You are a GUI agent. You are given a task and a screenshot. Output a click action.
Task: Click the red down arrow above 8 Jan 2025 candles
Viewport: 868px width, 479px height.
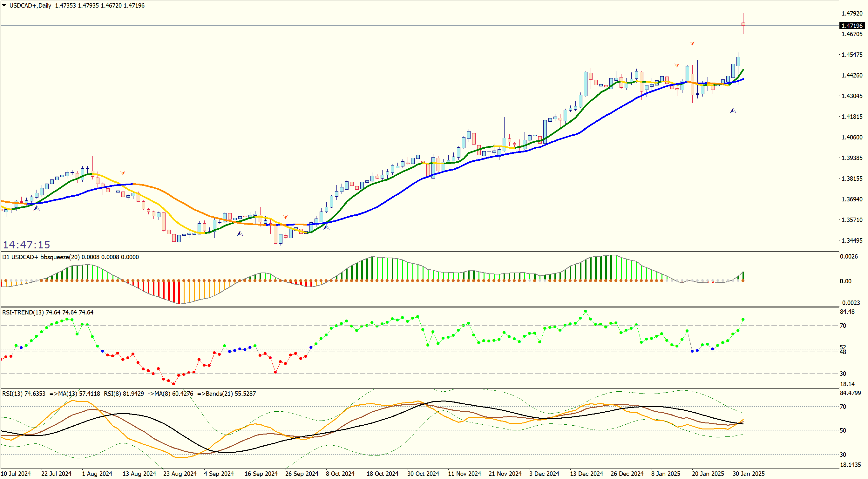click(677, 65)
